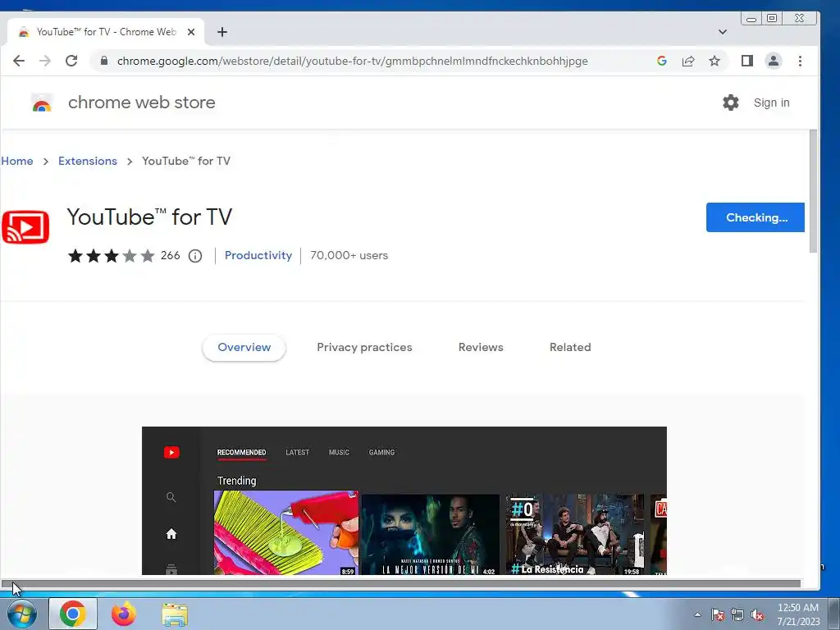
Task: Click the vertical page scrollbar thumb
Action: click(813, 190)
